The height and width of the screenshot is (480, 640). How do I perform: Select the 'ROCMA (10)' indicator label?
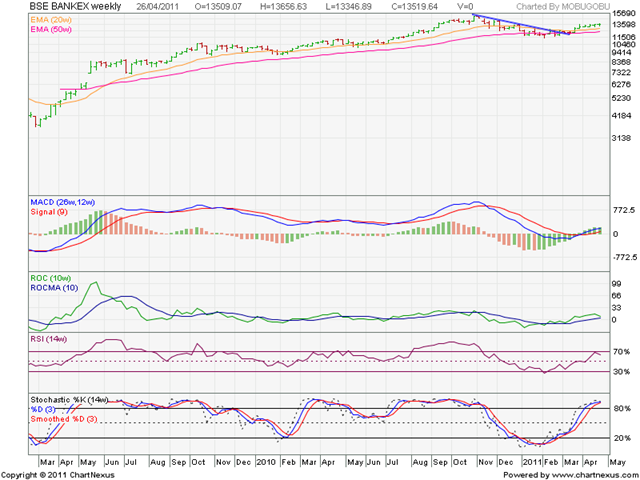point(54,288)
